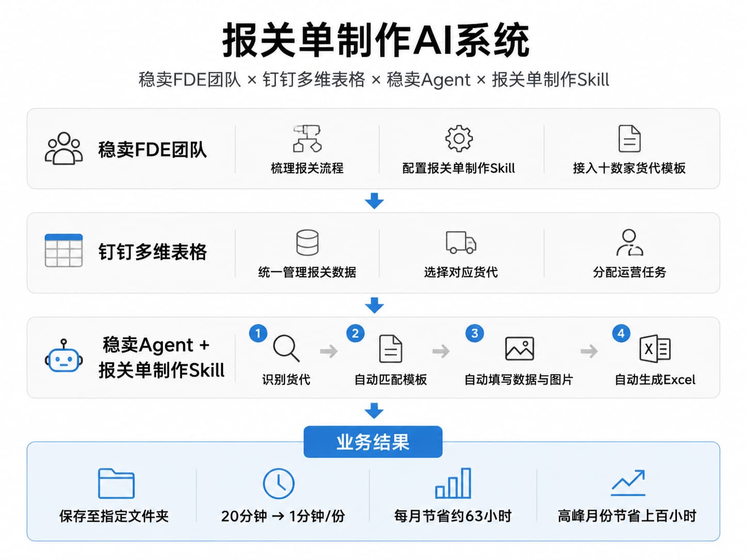Screen dimensions: 747x560
Task: Select the row heading 钉钉多维表格
Action: (x=153, y=252)
